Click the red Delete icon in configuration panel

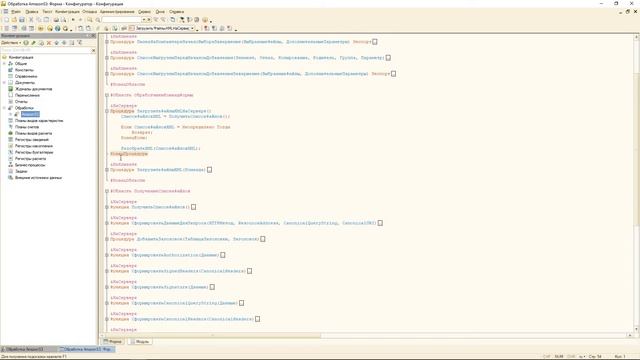(49, 42)
